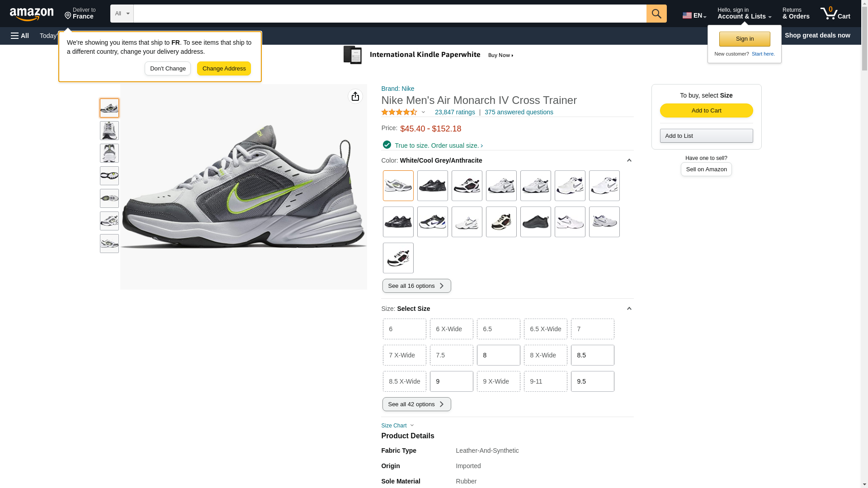Open the 375 answered questions link
Viewport: 868px width, 488px height.
pos(519,112)
